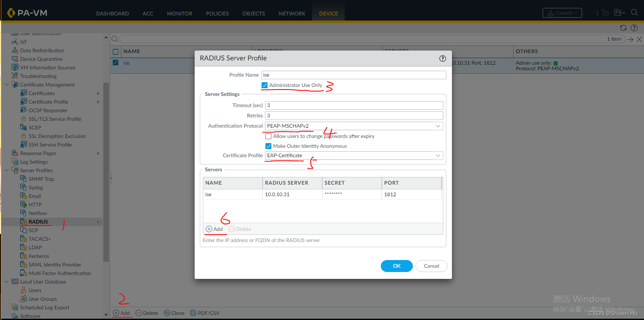Image resolution: width=644 pixels, height=320 pixels.
Task: Click the Netflow icon
Action: [24, 213]
